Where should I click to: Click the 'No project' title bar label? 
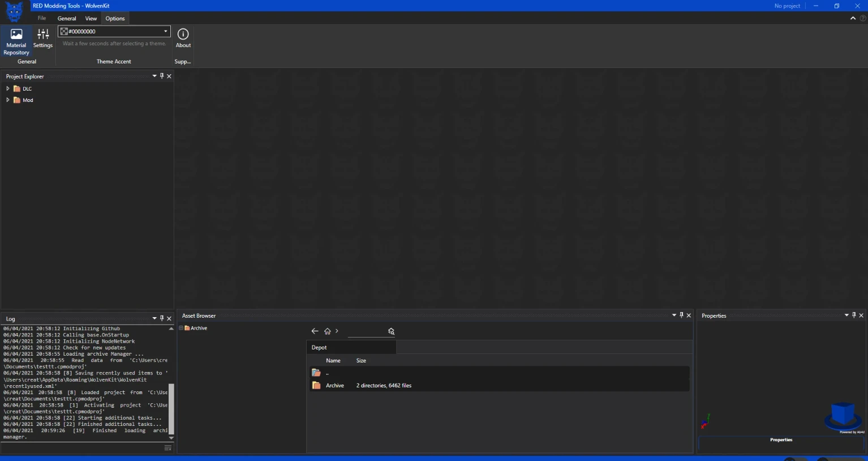click(x=787, y=6)
